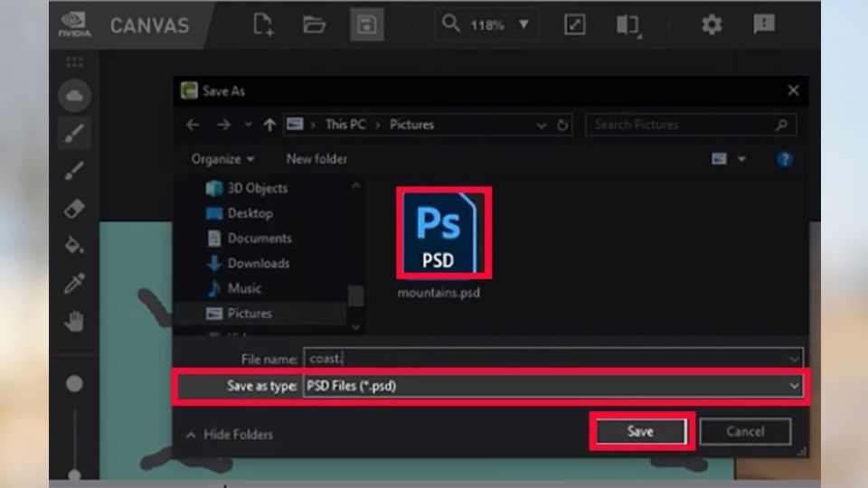Click the mountains.psd file name label
The width and height of the screenshot is (868, 488).
pyautogui.click(x=439, y=293)
